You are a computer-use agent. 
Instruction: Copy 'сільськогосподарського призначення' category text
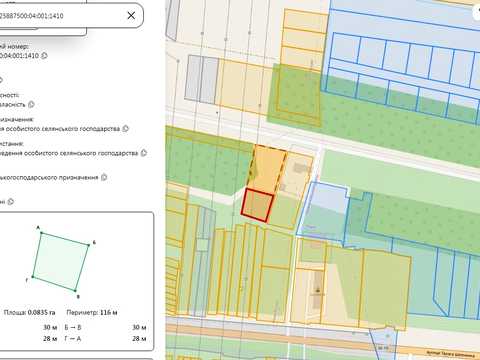104,177
